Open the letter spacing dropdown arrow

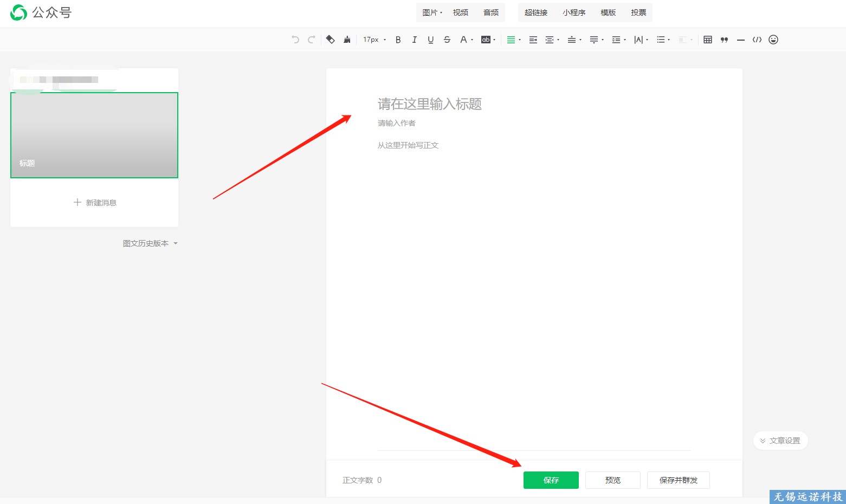tap(647, 40)
